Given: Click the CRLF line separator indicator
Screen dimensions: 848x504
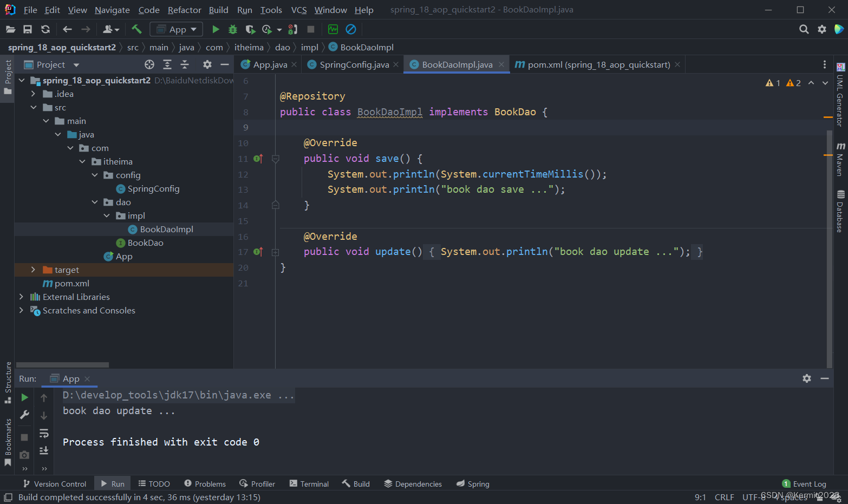Looking at the screenshot, I should (x=724, y=497).
